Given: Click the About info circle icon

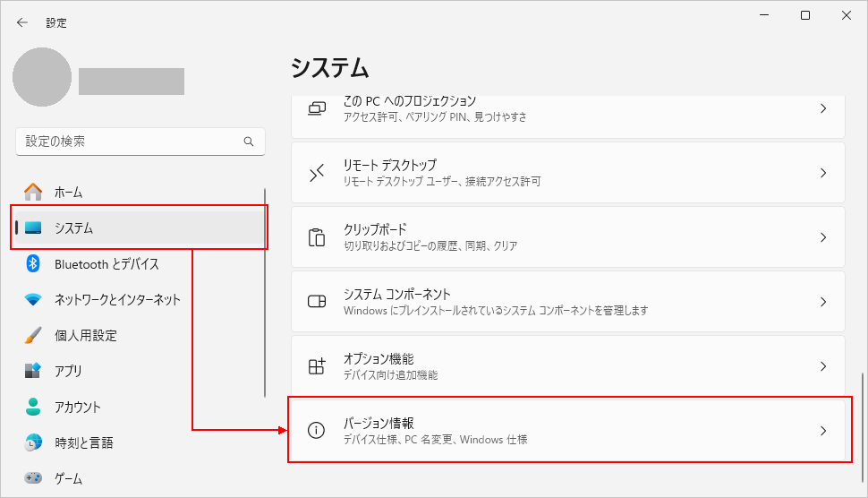Looking at the screenshot, I should point(316,431).
